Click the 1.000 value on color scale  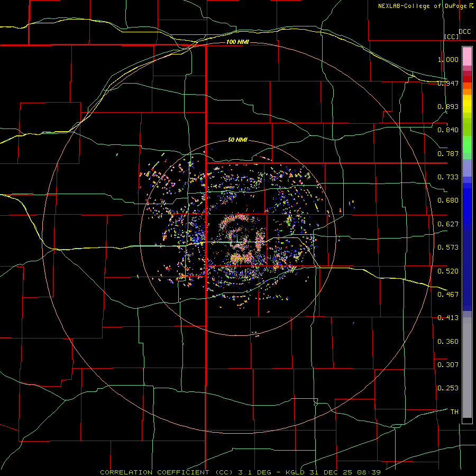448,59
